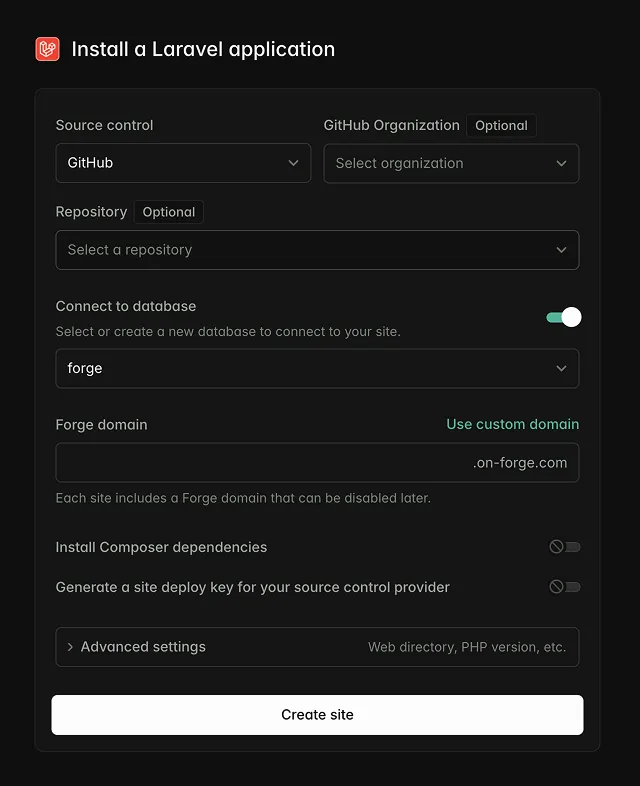Focus the Forge domain input field
This screenshot has height=786, width=640.
coord(317,462)
